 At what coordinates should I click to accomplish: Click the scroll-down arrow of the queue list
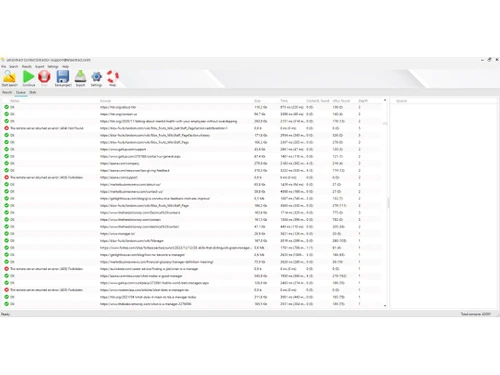pyautogui.click(x=385, y=305)
